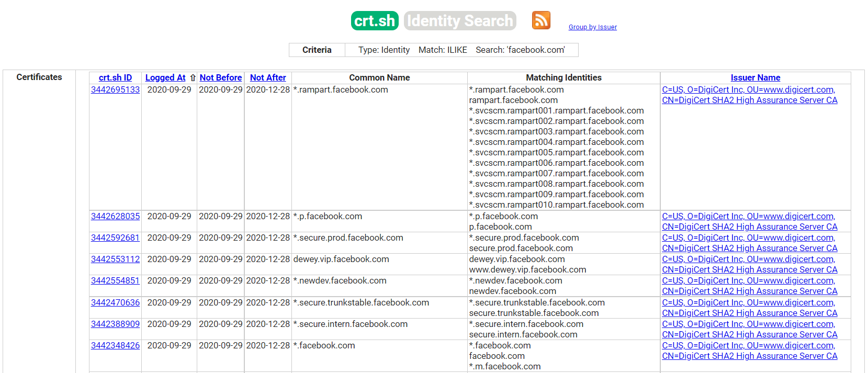The height and width of the screenshot is (373, 868).
Task: Select common name *.secure.trunkstable.facebook.com
Action: tap(361, 302)
